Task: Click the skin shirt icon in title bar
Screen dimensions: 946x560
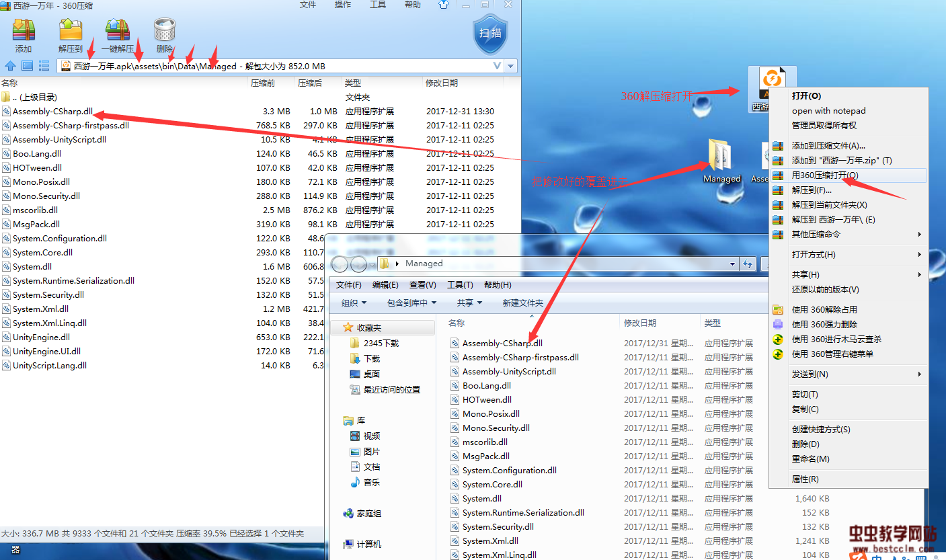Action: pyautogui.click(x=444, y=5)
